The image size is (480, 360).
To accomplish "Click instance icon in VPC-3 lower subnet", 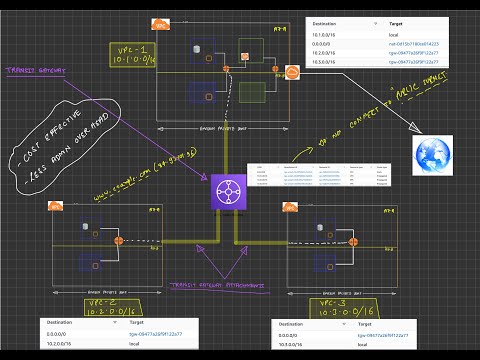I will [x=330, y=267].
